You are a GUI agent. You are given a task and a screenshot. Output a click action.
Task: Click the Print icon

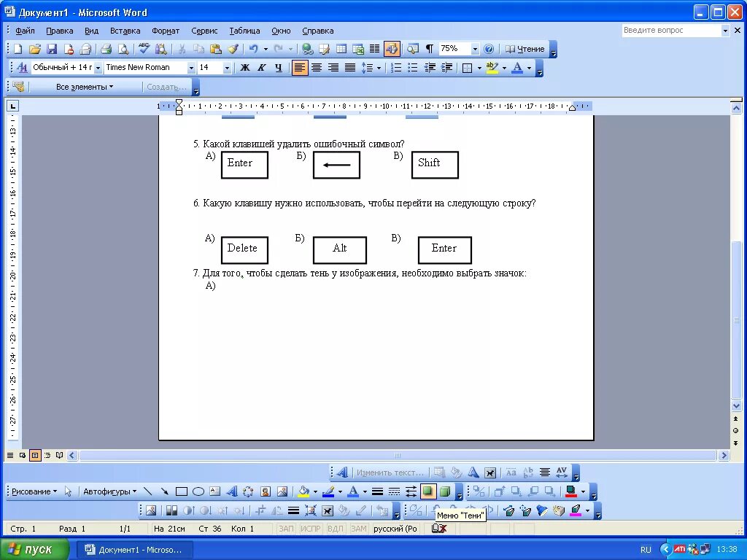pos(106,49)
